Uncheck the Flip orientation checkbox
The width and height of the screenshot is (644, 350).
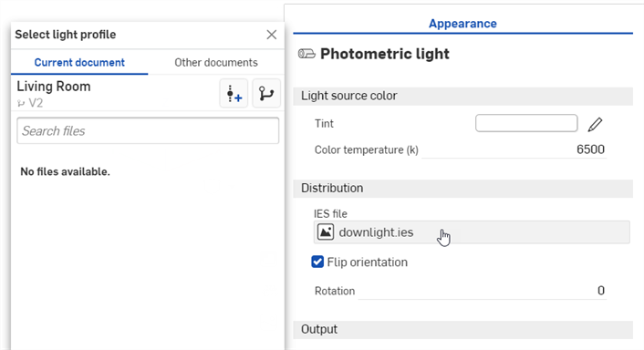[x=317, y=262]
